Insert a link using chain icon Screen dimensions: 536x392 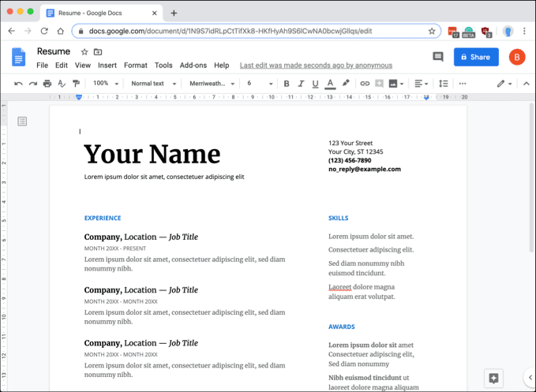click(365, 84)
